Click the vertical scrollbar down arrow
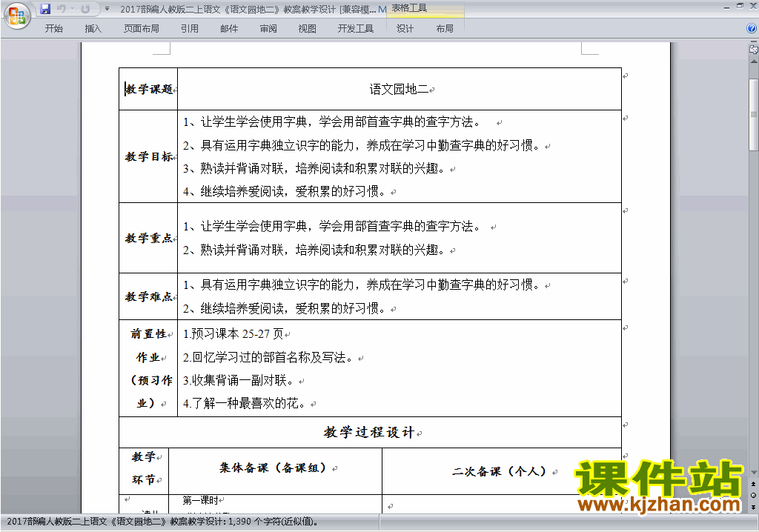Viewport: 759px width, 532px height. click(754, 473)
